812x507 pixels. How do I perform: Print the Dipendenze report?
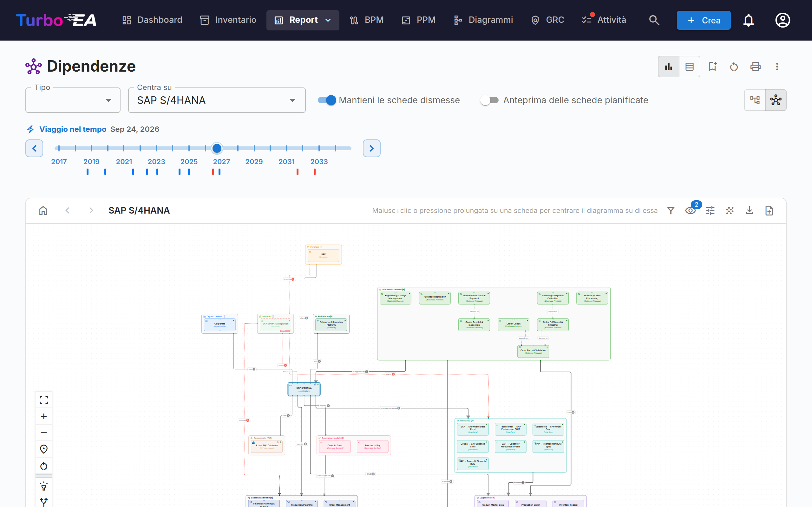[x=755, y=67]
